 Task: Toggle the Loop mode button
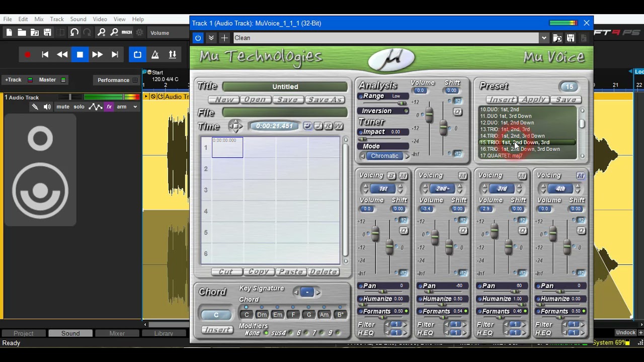pyautogui.click(x=138, y=54)
